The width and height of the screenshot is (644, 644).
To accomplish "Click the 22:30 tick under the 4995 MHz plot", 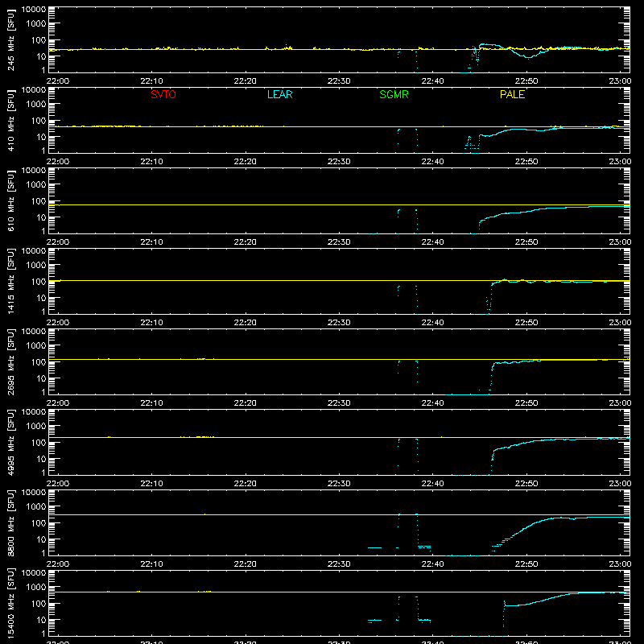I will [x=339, y=484].
